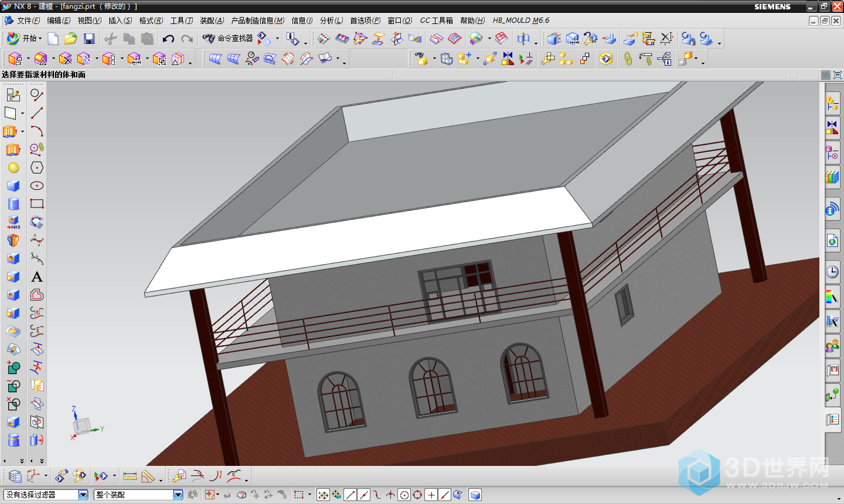
Task: Select the arc tool in left sketch toolbar
Action: pyautogui.click(x=37, y=131)
